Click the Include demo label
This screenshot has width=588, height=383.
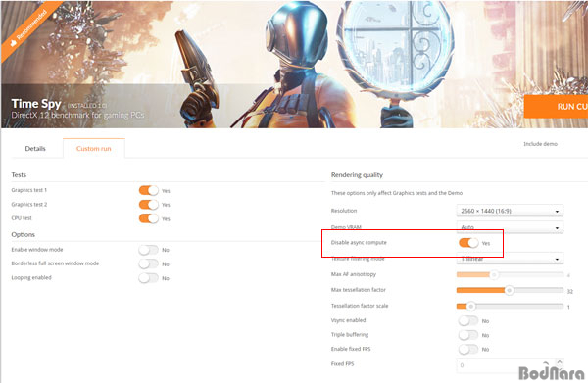540,144
